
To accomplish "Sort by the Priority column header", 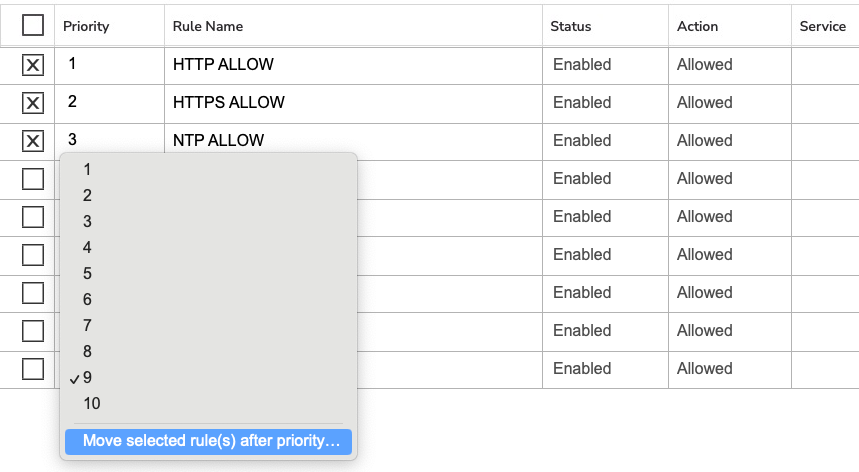I will 86,26.
